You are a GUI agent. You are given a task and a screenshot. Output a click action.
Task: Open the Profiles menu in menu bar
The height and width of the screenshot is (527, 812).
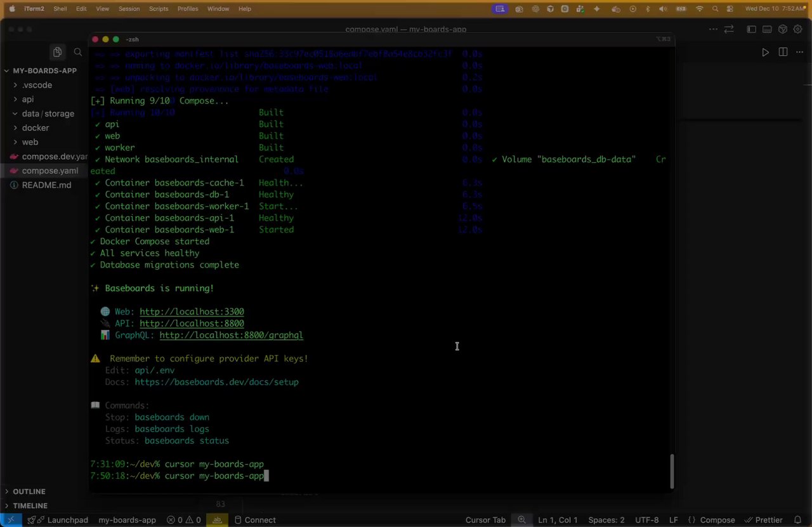point(188,9)
